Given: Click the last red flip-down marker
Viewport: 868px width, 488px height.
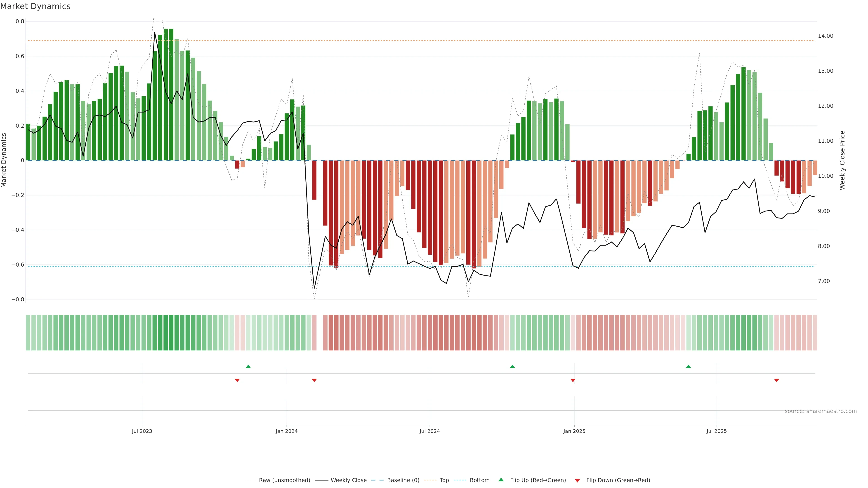Looking at the screenshot, I should 777,380.
